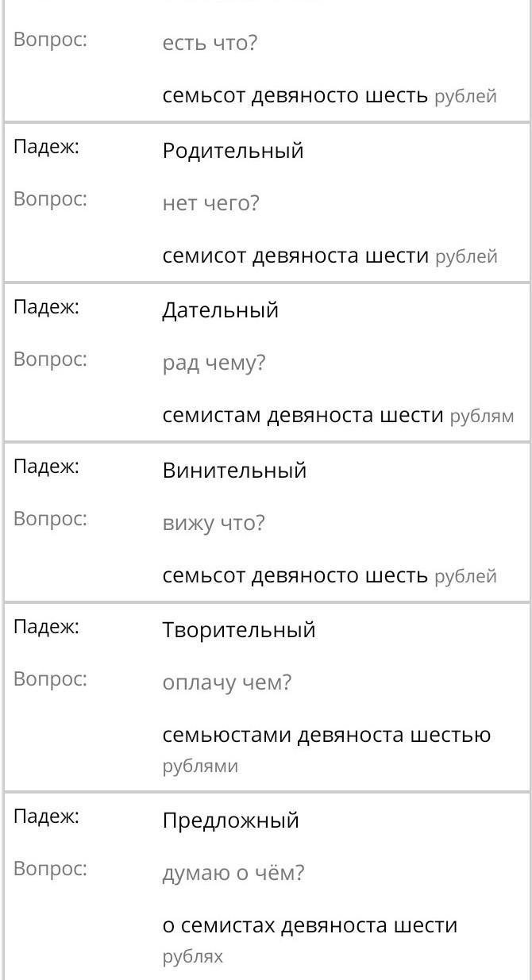Click the 'Предложный' case heading
This screenshot has width=532, height=980.
[230, 821]
